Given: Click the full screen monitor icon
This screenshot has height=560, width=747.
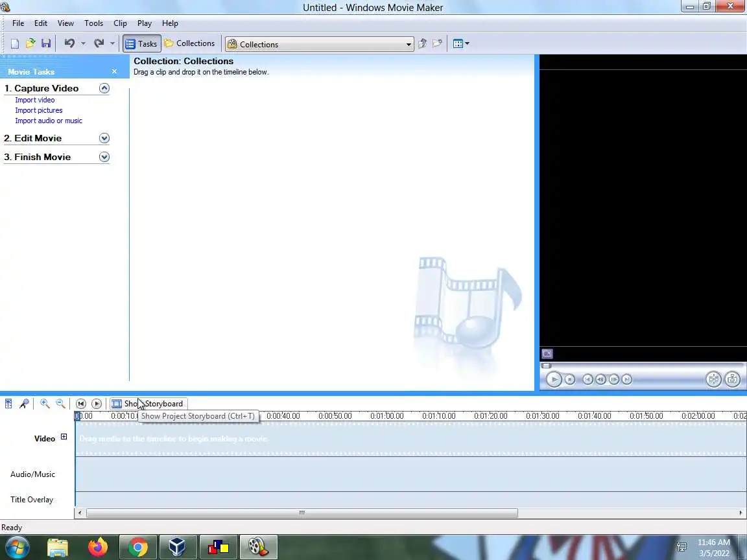Looking at the screenshot, I should (x=547, y=354).
